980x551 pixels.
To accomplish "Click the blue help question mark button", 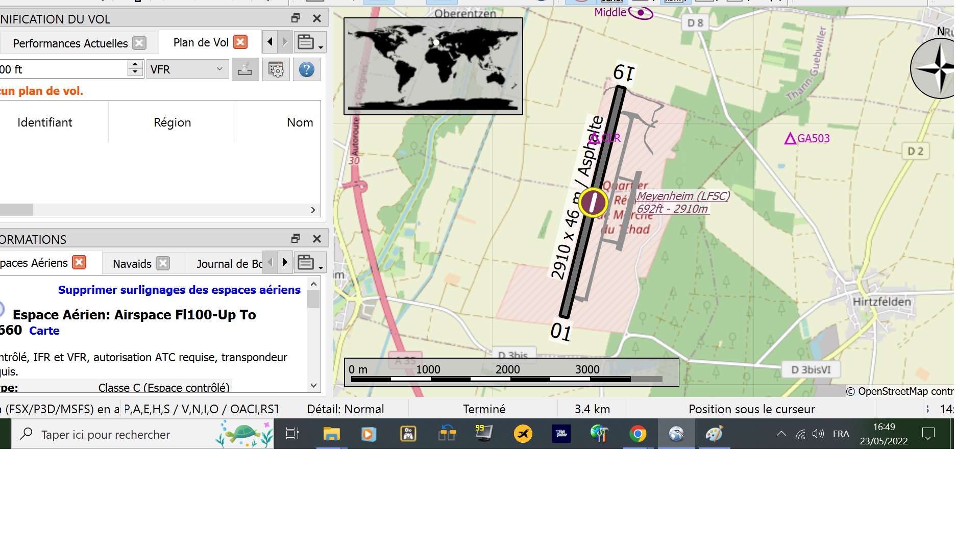I will coord(306,69).
